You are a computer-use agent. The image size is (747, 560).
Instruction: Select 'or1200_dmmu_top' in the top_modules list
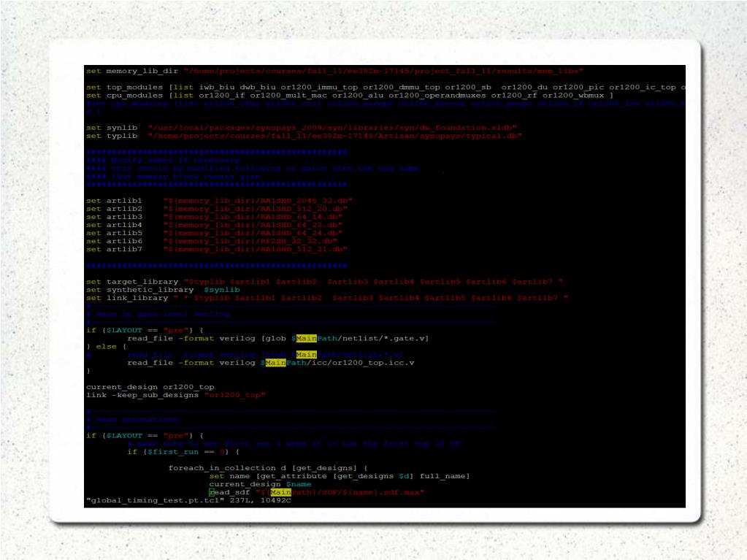pyautogui.click(x=401, y=87)
